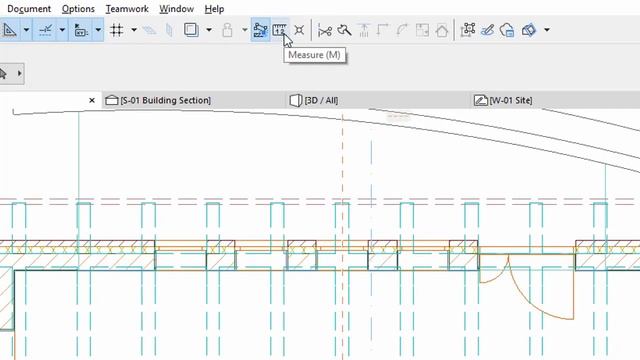This screenshot has width=640, height=360.
Task: Expand dropdown next to Lock icon
Action: click(244, 30)
